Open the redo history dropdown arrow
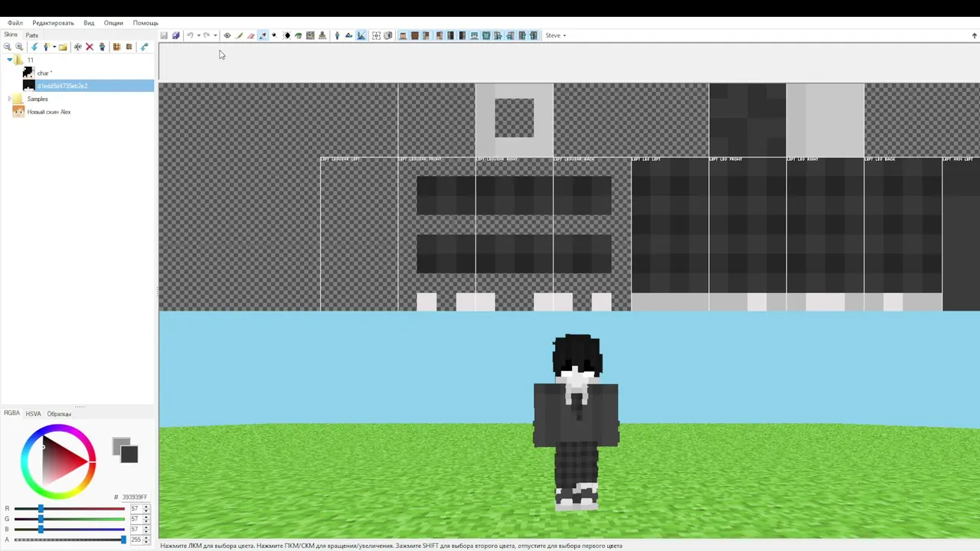This screenshot has width=980, height=551. pyautogui.click(x=215, y=35)
